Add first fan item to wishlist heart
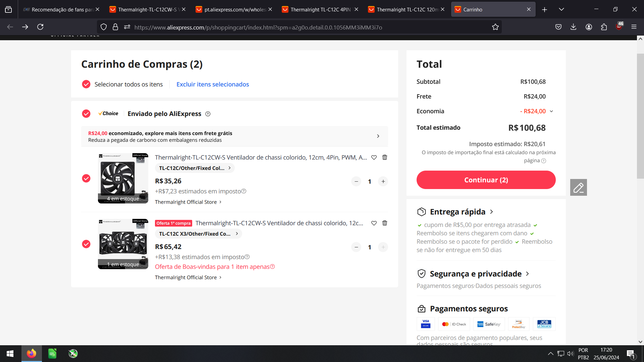Viewport: 644px width, 362px height. (x=374, y=157)
